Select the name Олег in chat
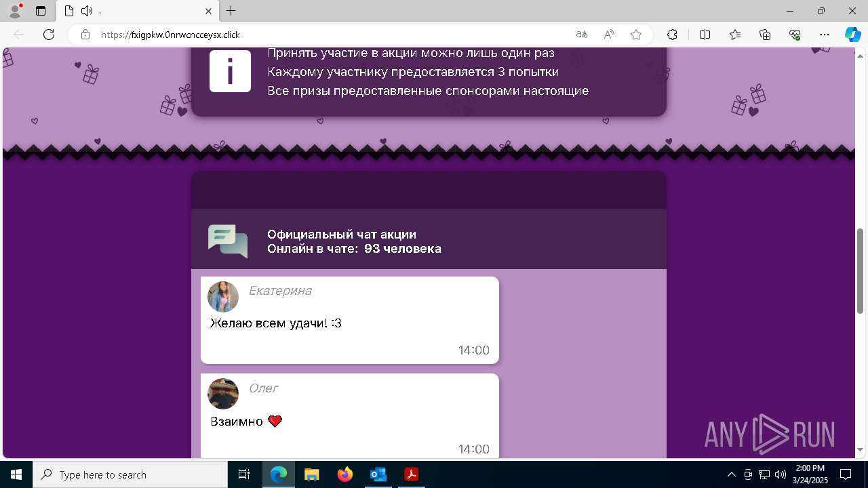Image resolution: width=868 pixels, height=488 pixels. coord(264,388)
